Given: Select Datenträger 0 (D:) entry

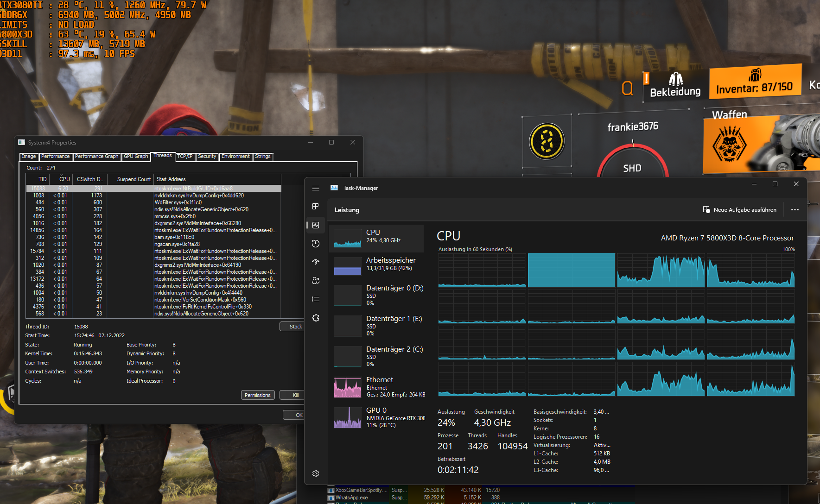Looking at the screenshot, I should point(376,295).
